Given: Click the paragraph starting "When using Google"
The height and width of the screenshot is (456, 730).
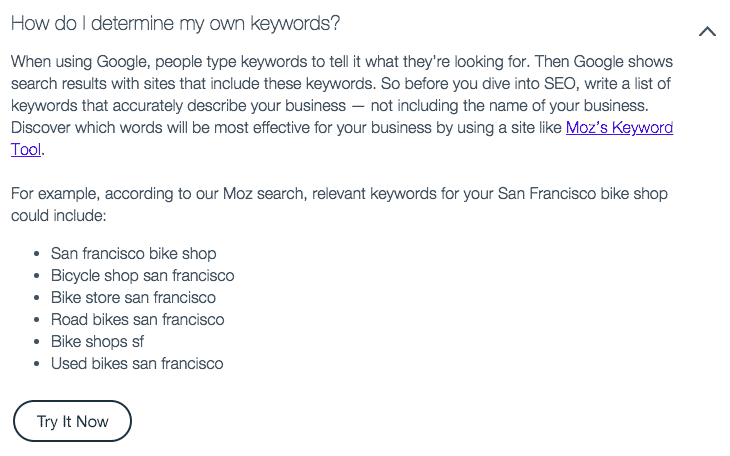Looking at the screenshot, I should pos(342,106).
